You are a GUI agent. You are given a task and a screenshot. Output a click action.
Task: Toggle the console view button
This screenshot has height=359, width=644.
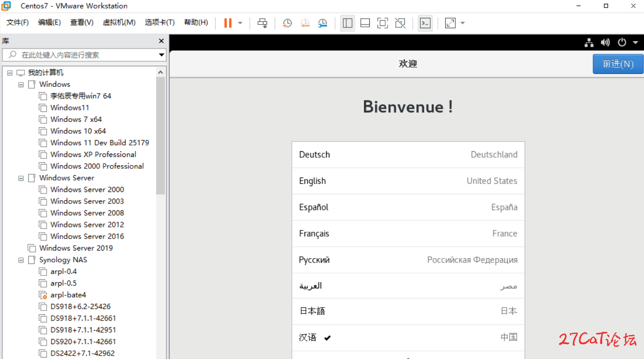(425, 23)
